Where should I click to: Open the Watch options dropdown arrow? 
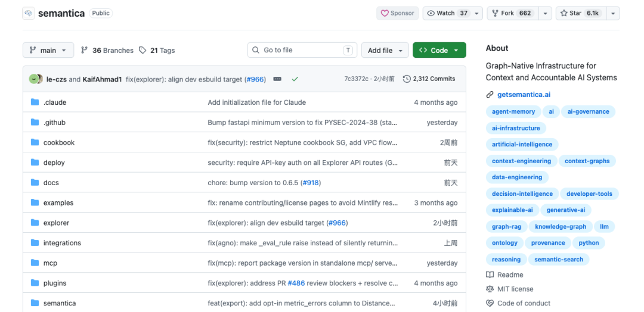point(476,13)
